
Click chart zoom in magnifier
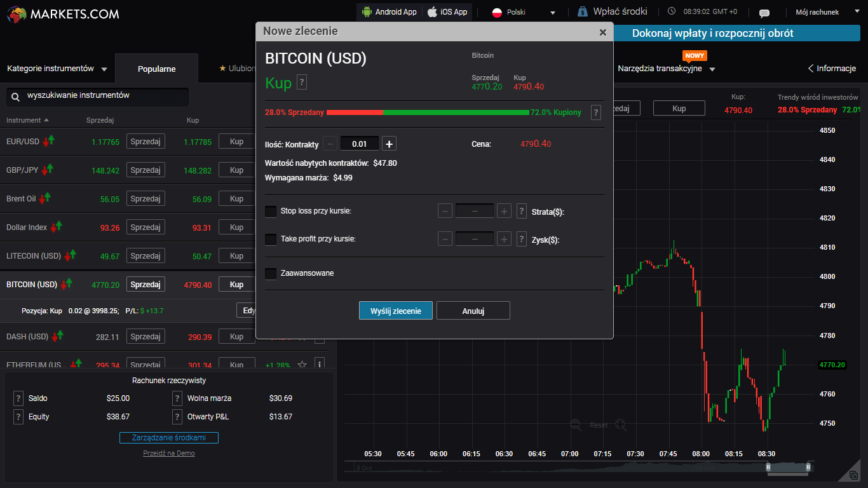point(620,425)
